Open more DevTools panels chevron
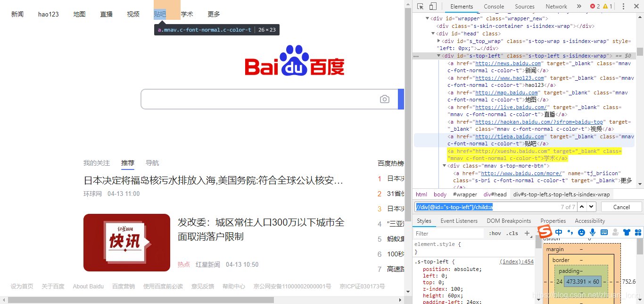644x304 pixels. (579, 7)
